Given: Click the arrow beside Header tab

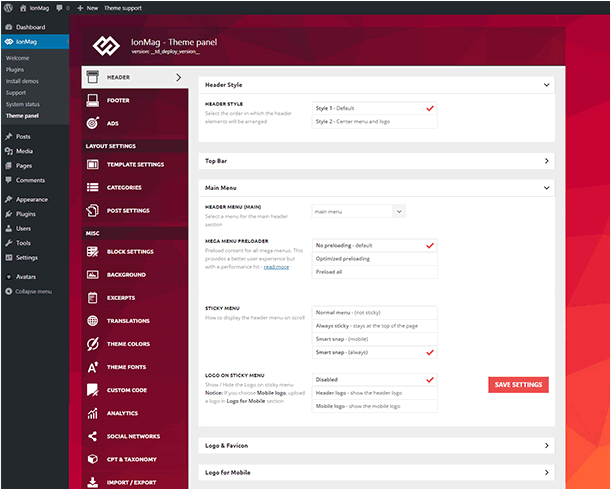Looking at the screenshot, I should coord(178,77).
